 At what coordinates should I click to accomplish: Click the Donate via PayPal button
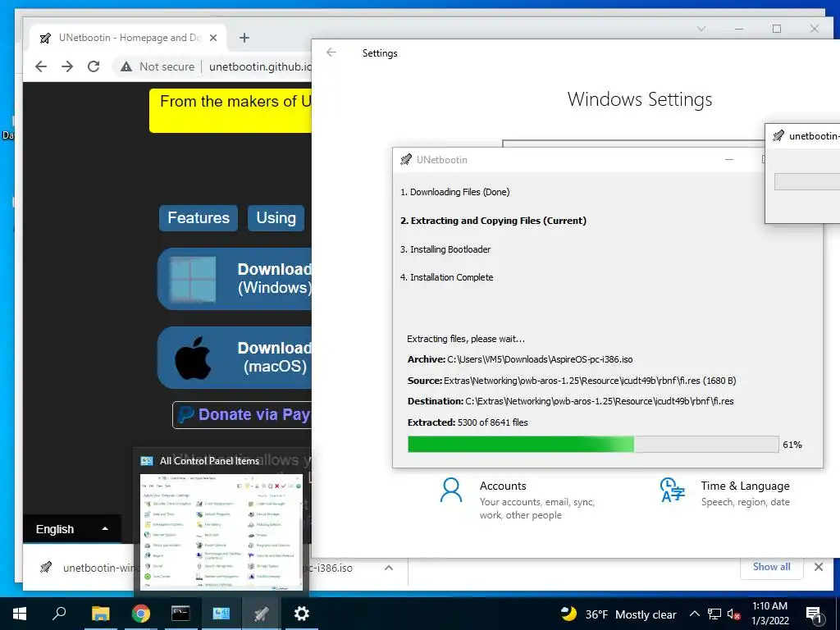coord(242,414)
